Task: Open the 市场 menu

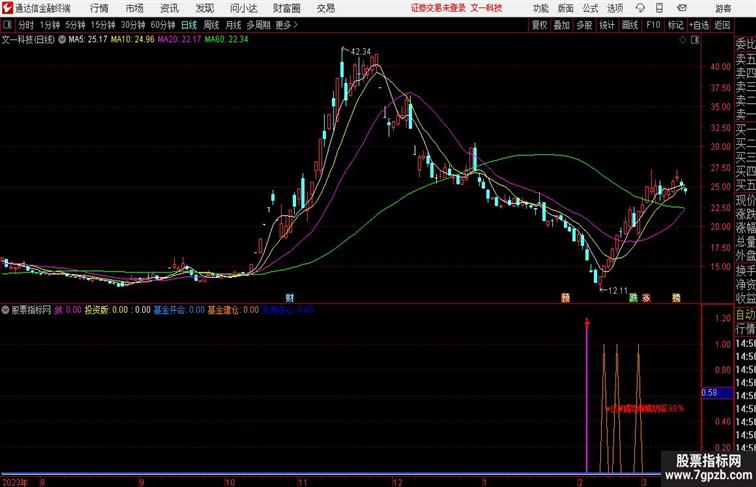Action: point(135,8)
